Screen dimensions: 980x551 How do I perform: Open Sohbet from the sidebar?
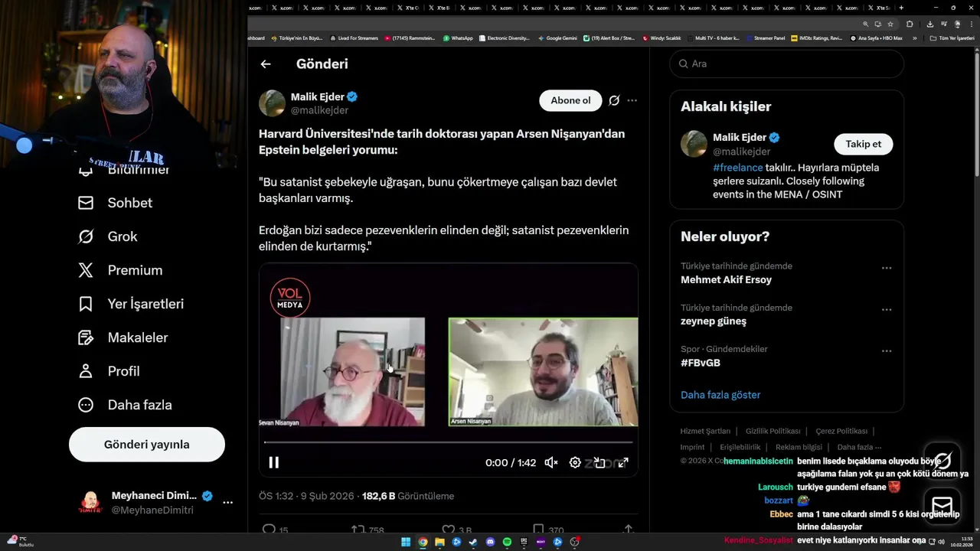116,203
